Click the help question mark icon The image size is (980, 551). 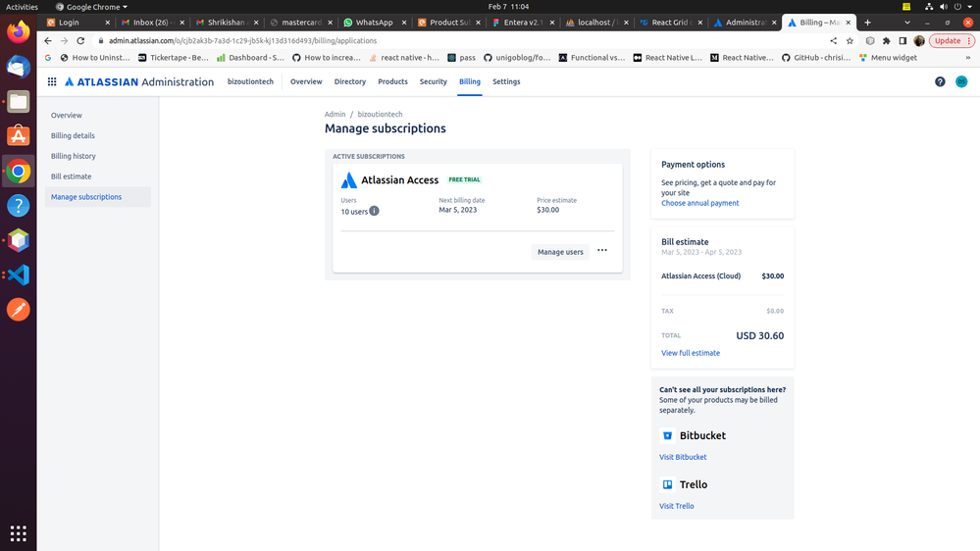(x=940, y=82)
